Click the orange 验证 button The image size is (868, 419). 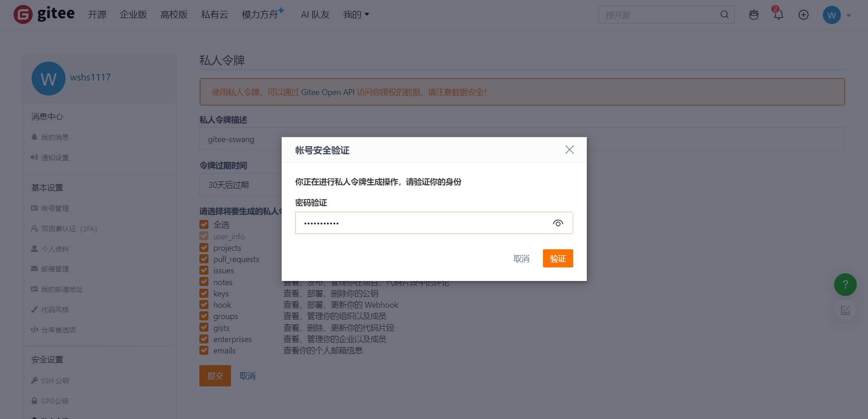[x=558, y=258]
